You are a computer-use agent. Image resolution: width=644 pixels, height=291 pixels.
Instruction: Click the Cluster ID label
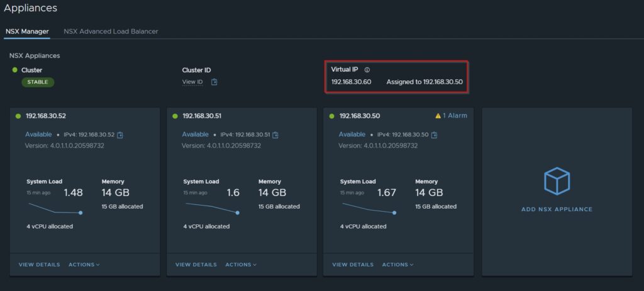click(x=196, y=70)
